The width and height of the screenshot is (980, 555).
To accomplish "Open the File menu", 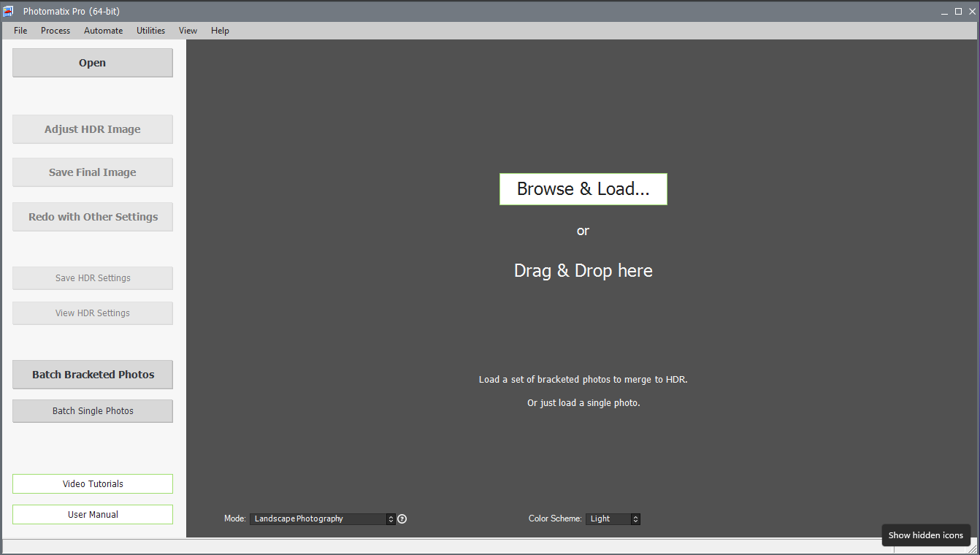I will pos(20,31).
